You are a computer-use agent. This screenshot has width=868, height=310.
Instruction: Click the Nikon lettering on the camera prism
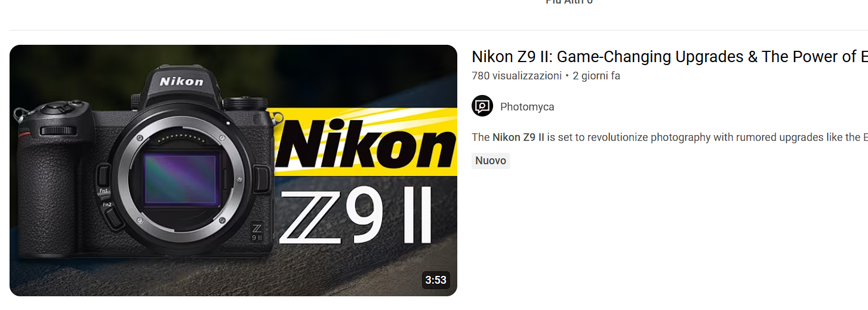tap(181, 81)
